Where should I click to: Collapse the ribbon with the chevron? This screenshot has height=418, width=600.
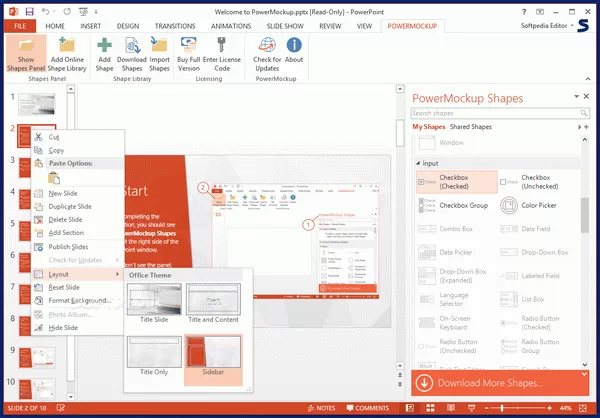(588, 79)
